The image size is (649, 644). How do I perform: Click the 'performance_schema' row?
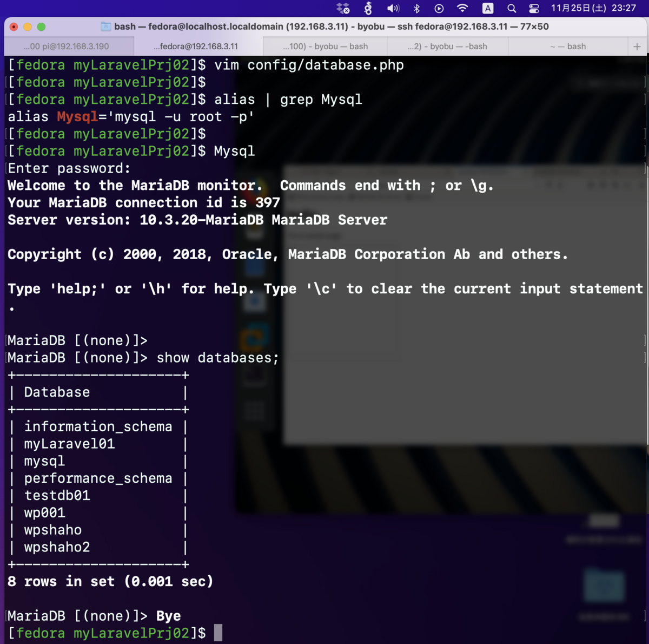point(98,478)
